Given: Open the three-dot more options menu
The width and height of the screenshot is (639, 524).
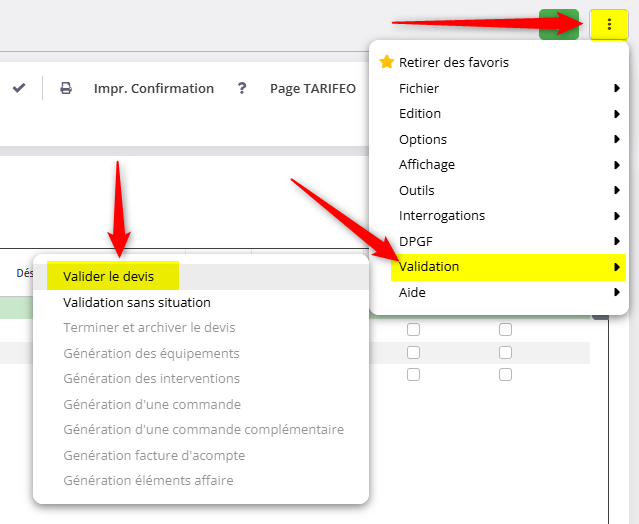Looking at the screenshot, I should (609, 24).
